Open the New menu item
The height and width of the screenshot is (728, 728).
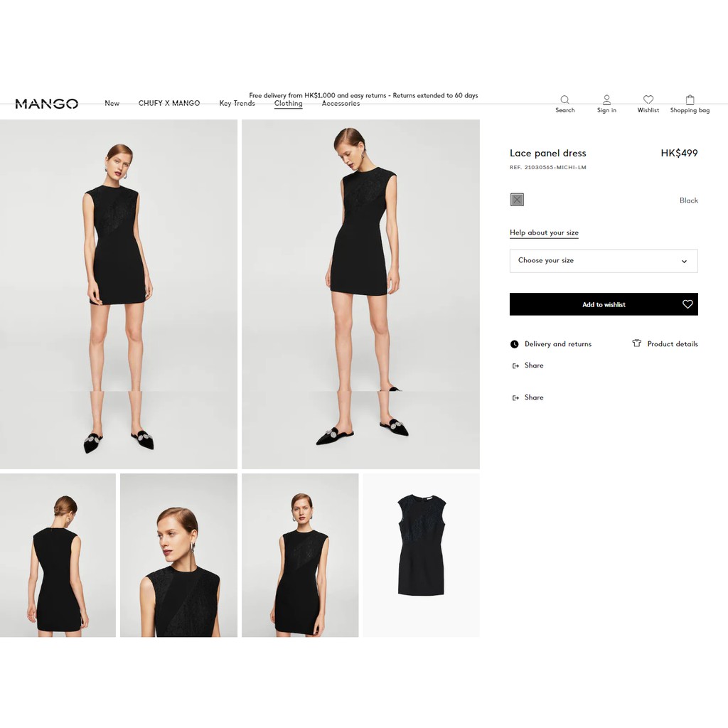point(112,104)
